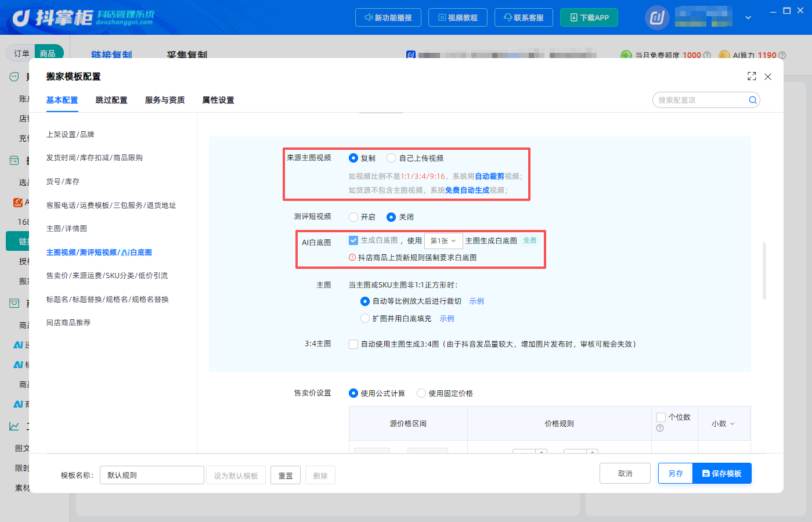Click the 保存模板 button
Image resolution: width=812 pixels, height=522 pixels.
[x=722, y=473]
